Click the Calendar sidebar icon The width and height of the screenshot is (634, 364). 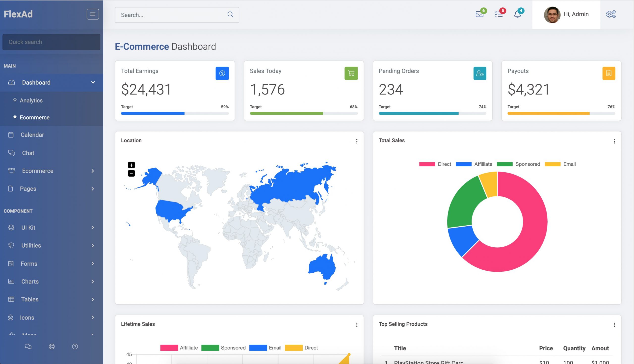pyautogui.click(x=11, y=135)
